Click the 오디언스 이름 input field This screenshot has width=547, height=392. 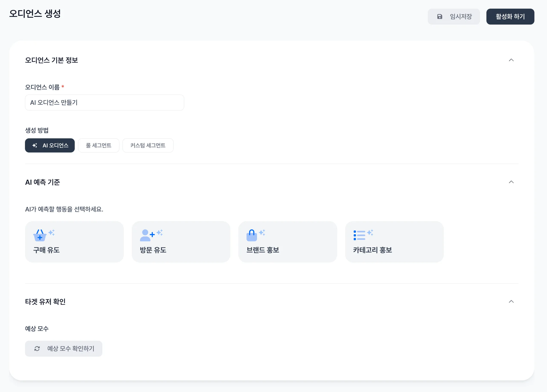(104, 102)
